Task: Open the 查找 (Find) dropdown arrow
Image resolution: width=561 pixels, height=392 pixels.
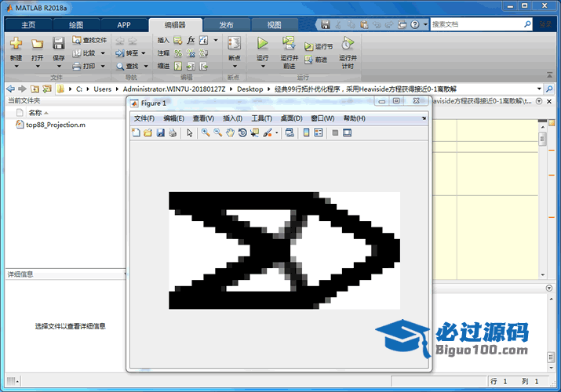Action: click(146, 66)
